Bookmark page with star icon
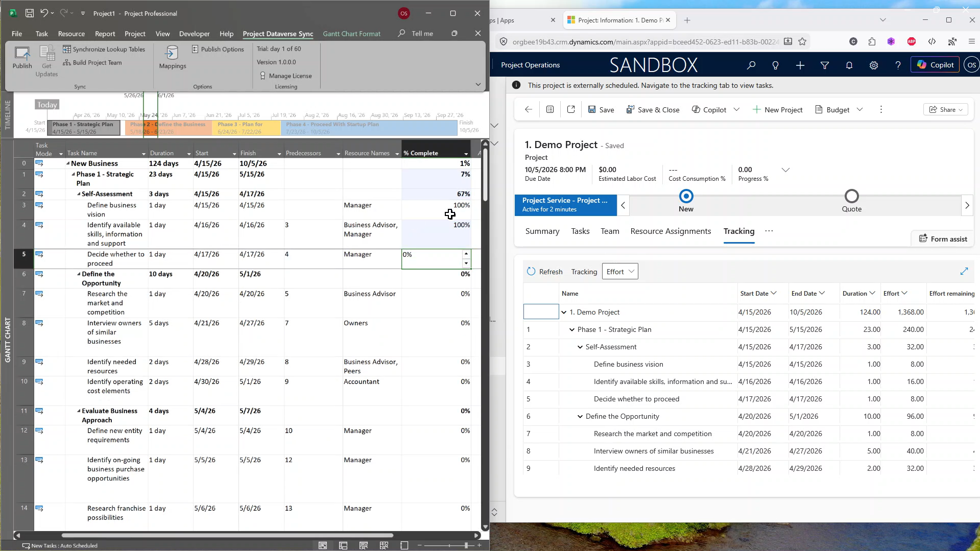980x551 pixels. point(802,42)
